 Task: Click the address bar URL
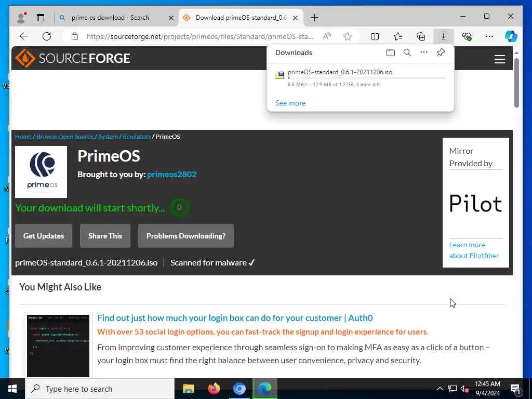[x=200, y=36]
